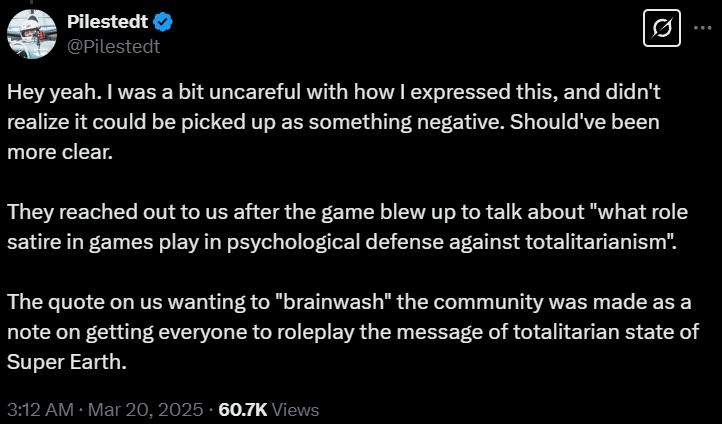Screen dimensions: 722x424
Task: Open the 60.7K view count
Action: pyautogui.click(x=242, y=409)
